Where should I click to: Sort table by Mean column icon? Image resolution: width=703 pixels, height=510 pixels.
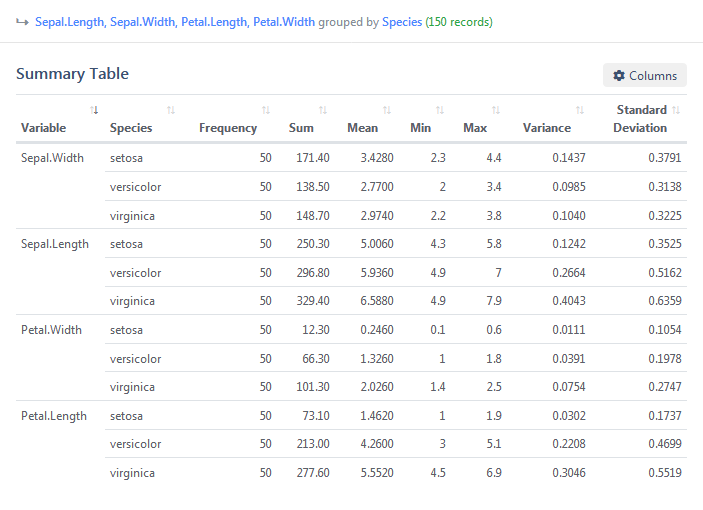(x=387, y=110)
